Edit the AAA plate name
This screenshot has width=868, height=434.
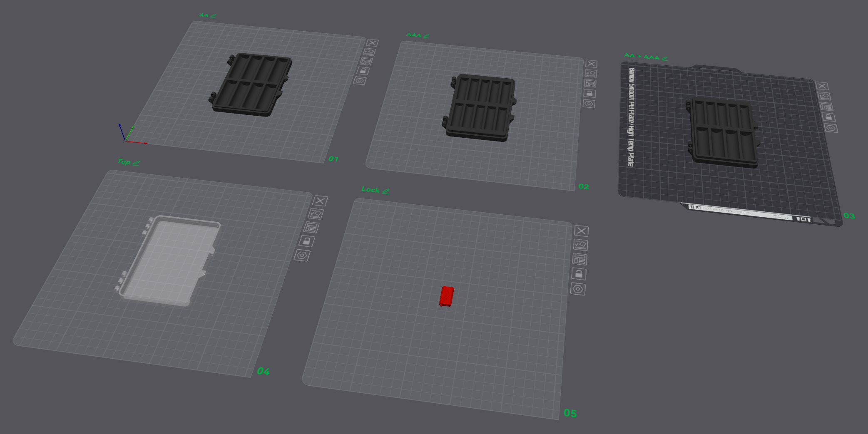click(426, 36)
